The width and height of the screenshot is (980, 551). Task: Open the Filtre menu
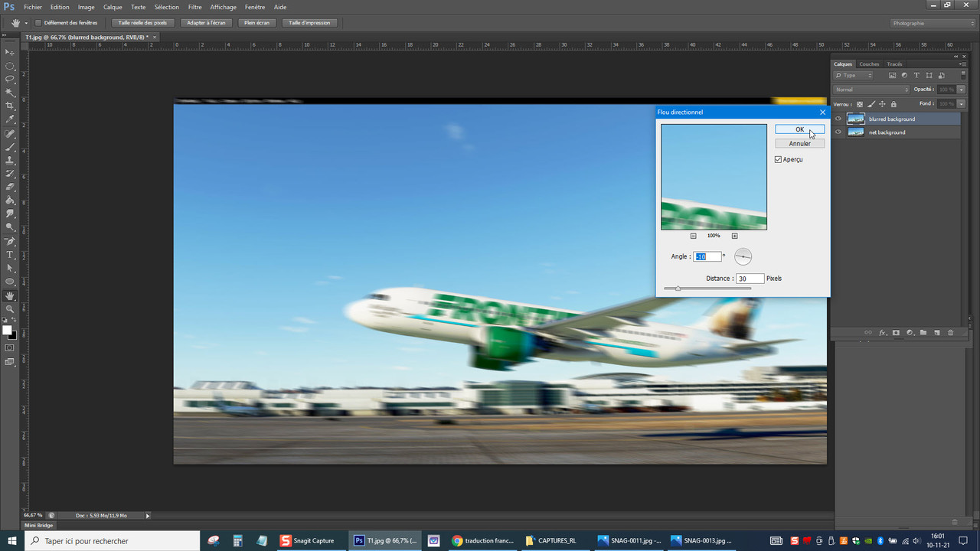[195, 7]
